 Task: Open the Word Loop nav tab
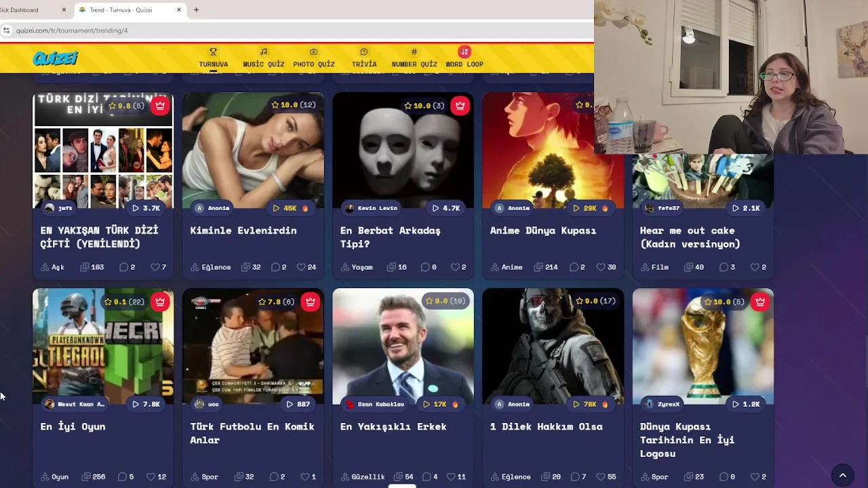click(x=465, y=58)
